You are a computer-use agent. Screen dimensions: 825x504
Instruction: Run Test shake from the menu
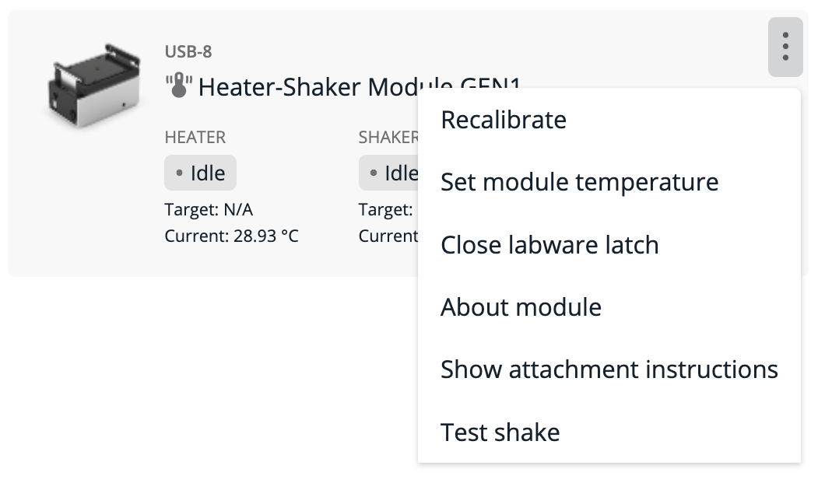[x=500, y=432]
